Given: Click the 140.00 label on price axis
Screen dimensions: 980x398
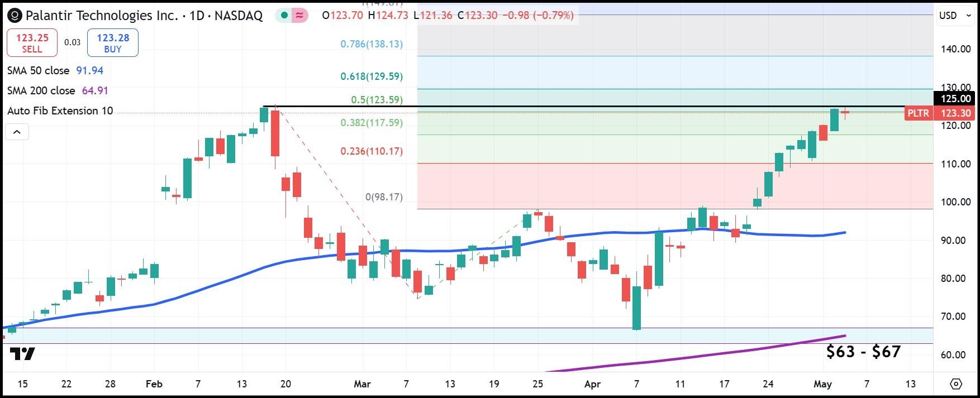Looking at the screenshot, I should tap(955, 49).
